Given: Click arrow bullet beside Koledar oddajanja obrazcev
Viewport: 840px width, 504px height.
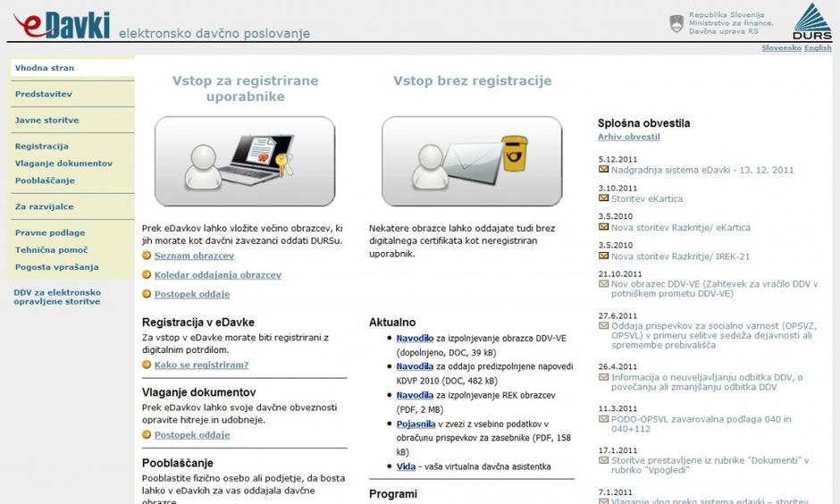Looking at the screenshot, I should click(x=147, y=274).
